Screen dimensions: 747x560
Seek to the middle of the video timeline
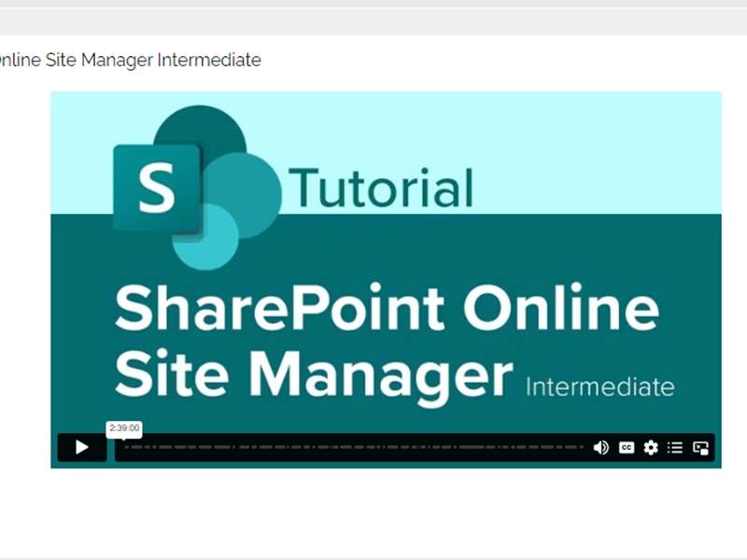[x=353, y=448]
